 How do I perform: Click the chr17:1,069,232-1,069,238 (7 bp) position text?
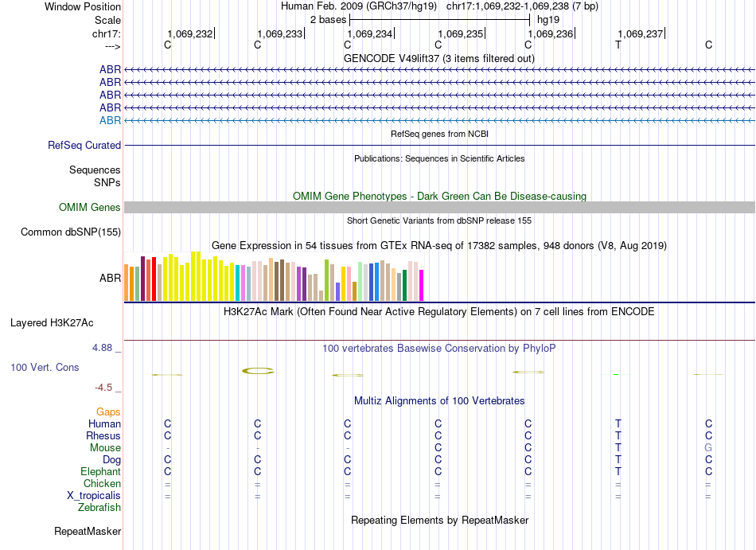522,6
